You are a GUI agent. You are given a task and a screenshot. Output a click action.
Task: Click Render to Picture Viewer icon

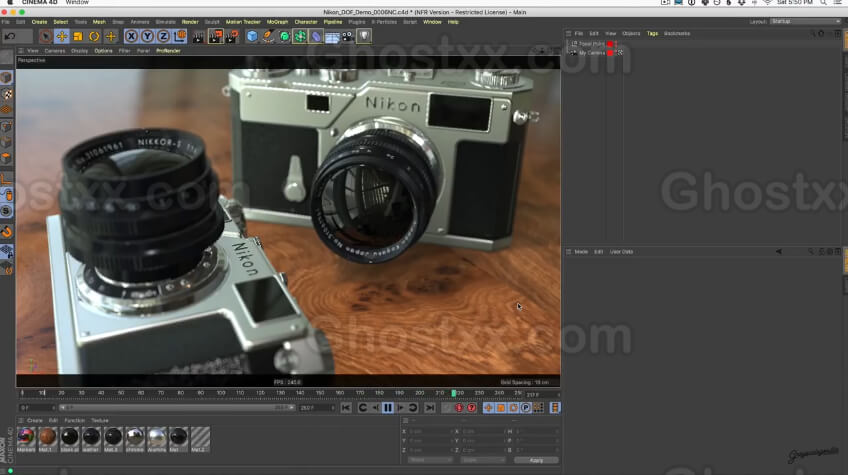coord(215,36)
